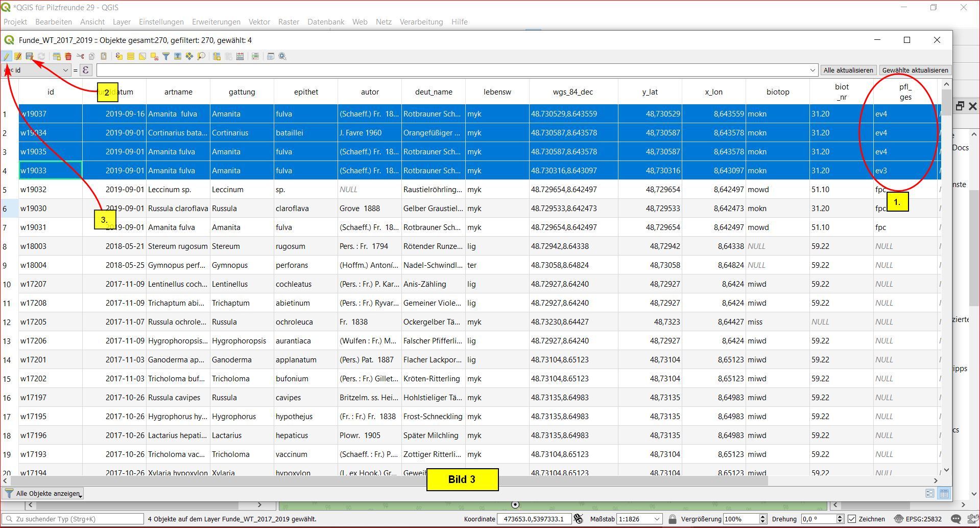Open the field calculator abacus icon

pos(240,56)
